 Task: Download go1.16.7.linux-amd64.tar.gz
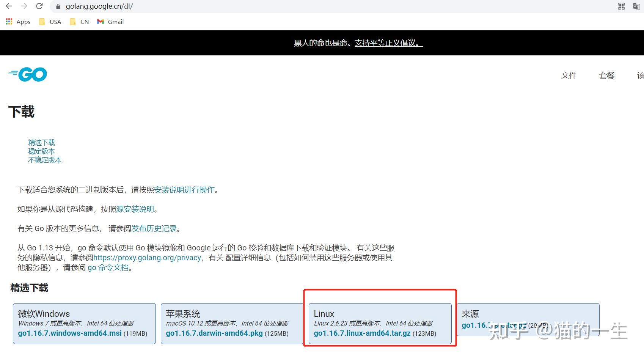tap(362, 333)
